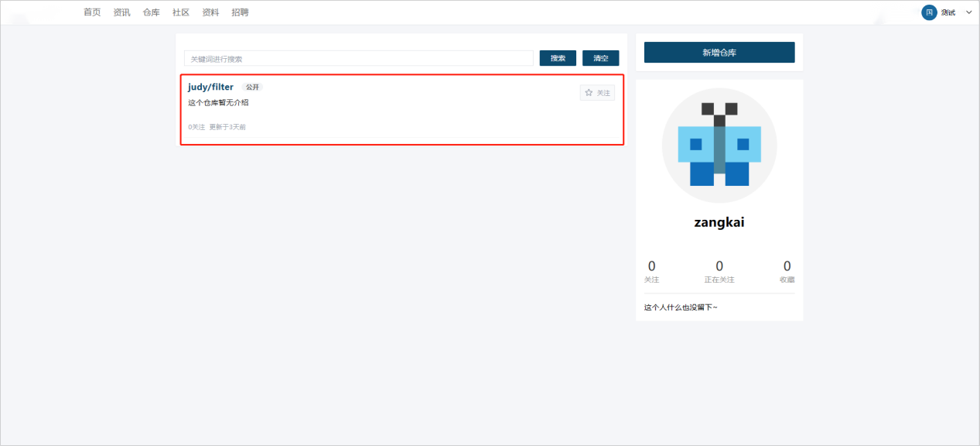
Task: Toggle 关注 follow on judy/filter repository
Action: click(598, 93)
